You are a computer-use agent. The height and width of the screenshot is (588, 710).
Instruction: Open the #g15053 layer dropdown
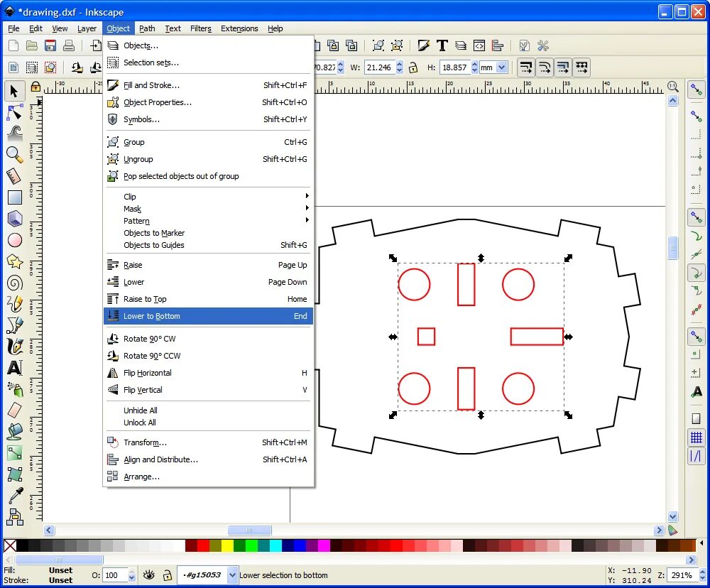tap(232, 575)
